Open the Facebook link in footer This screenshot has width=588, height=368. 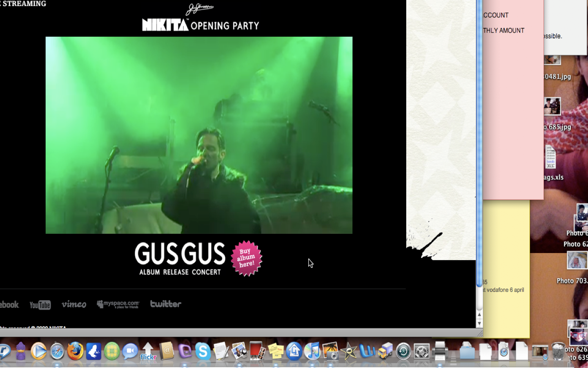[x=9, y=305]
